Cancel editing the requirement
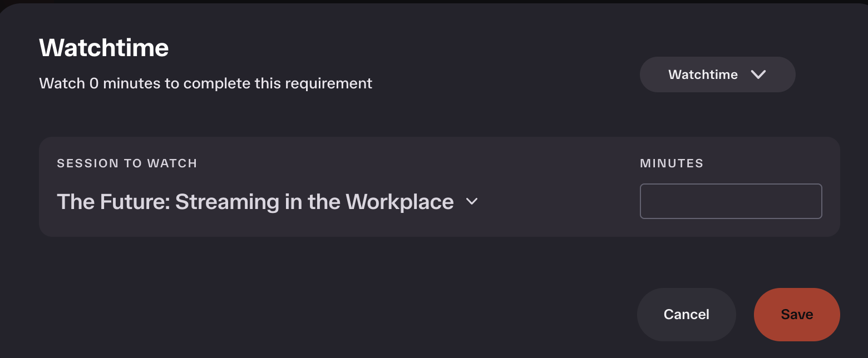 tap(687, 315)
